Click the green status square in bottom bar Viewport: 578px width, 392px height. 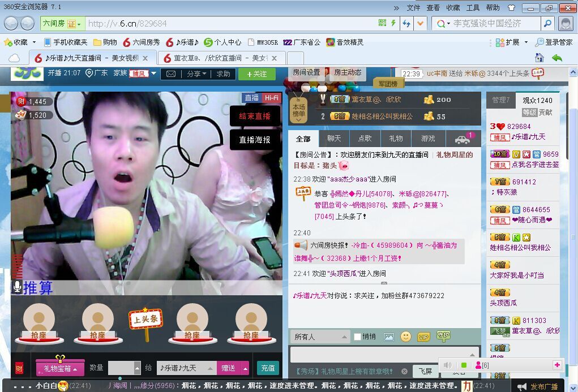[x=464, y=365]
